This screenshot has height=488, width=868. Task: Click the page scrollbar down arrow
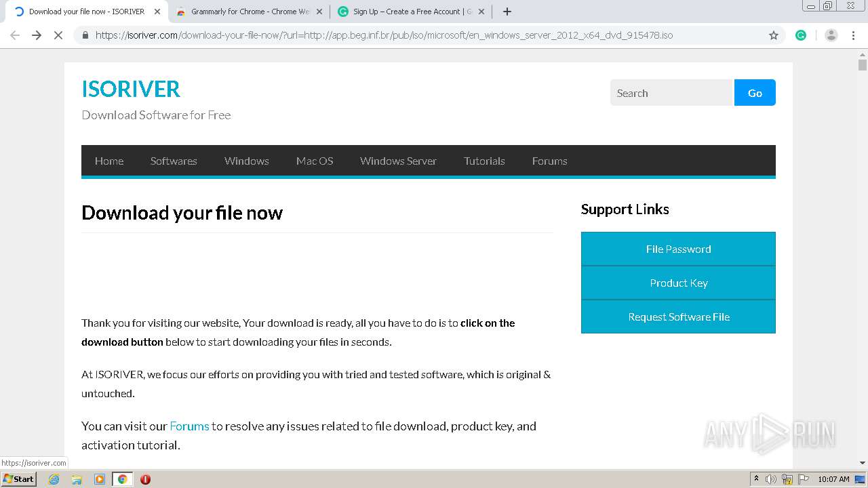862,464
